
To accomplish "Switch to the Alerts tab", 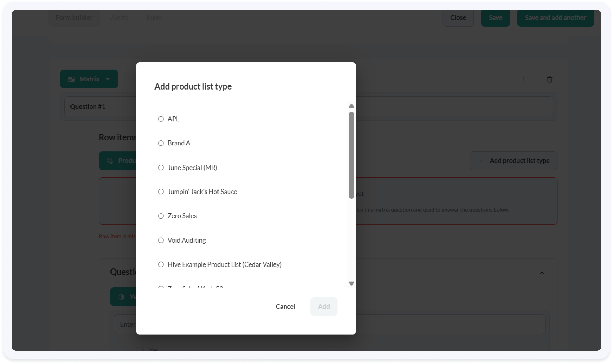I will [119, 17].
